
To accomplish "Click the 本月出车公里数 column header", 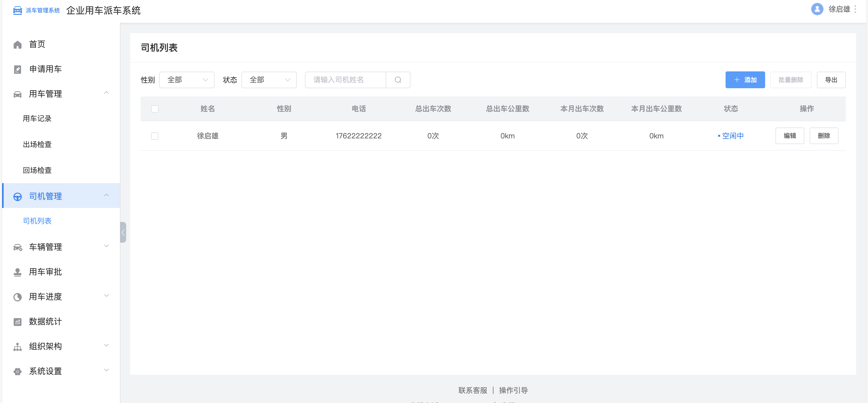I will [x=656, y=109].
